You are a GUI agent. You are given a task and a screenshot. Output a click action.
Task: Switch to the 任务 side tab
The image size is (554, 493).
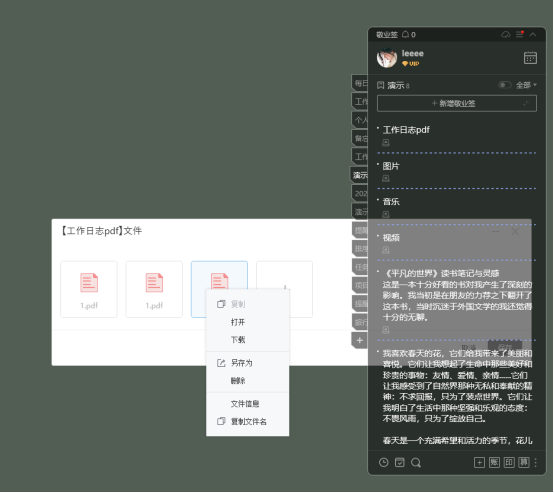pyautogui.click(x=360, y=267)
